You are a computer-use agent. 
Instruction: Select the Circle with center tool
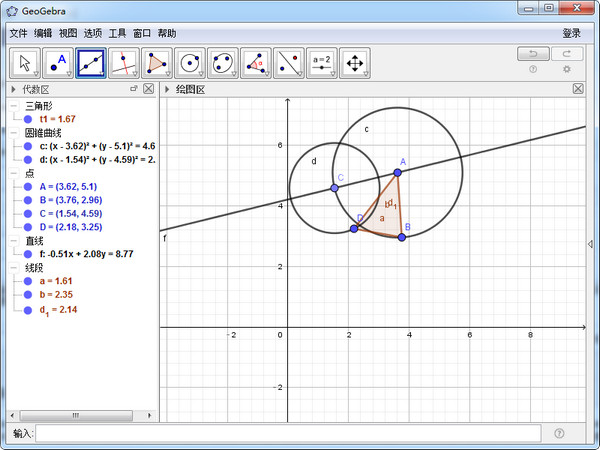190,64
